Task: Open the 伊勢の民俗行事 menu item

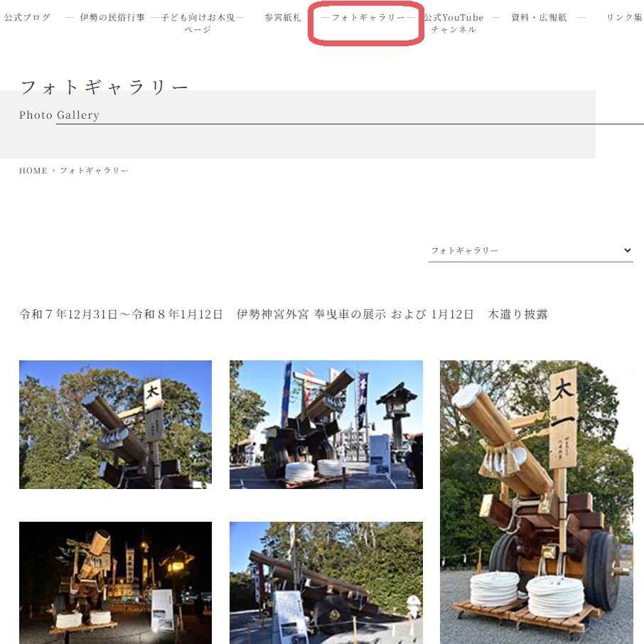Action: 114,17
